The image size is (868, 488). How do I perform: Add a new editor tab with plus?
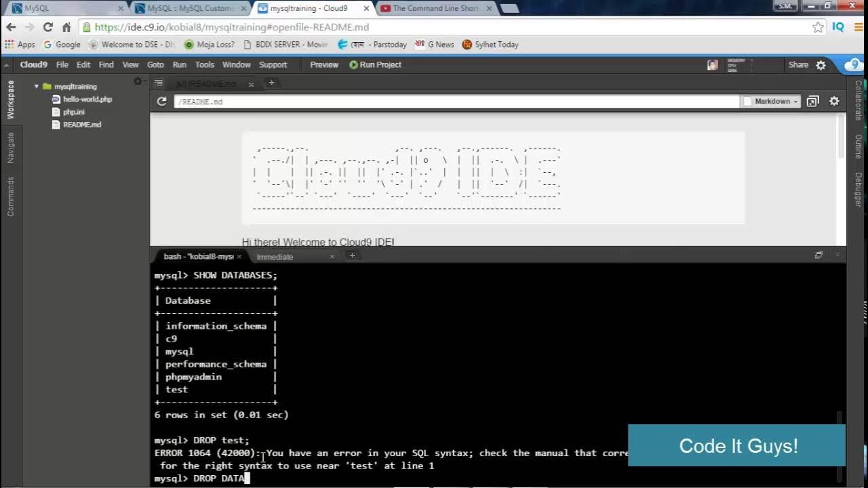pyautogui.click(x=271, y=83)
